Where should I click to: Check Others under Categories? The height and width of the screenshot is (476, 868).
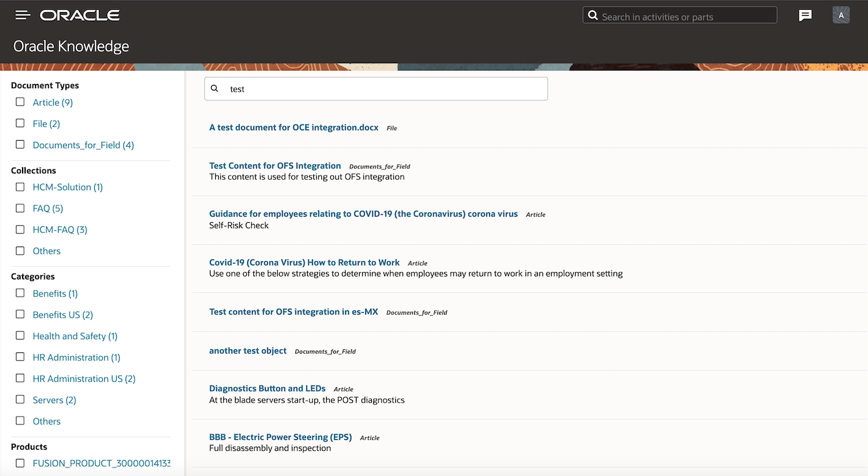click(x=20, y=421)
